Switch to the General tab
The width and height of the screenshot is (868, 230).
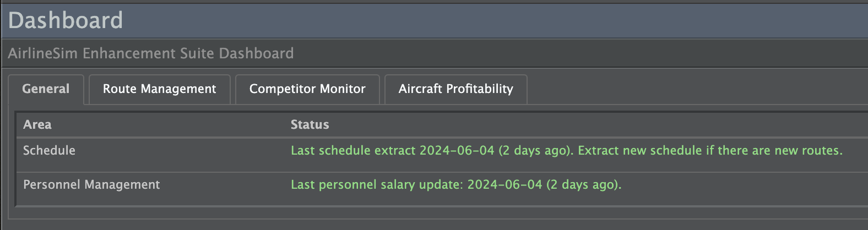pos(46,89)
